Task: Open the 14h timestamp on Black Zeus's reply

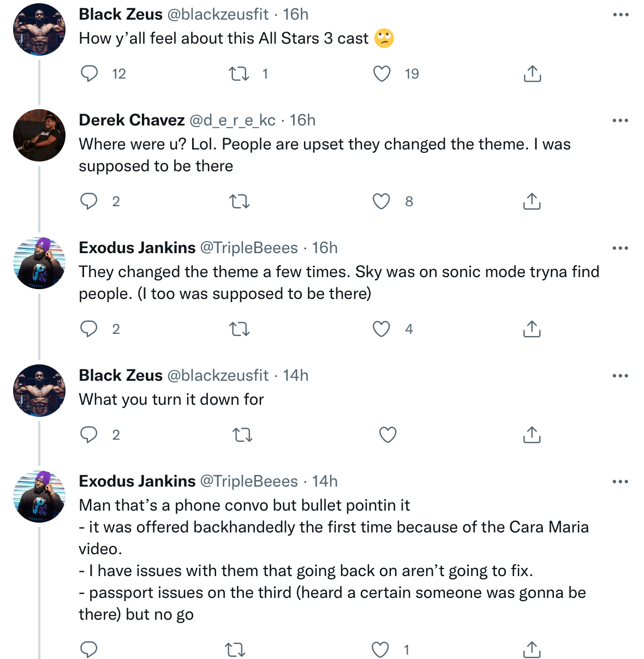Action: (296, 375)
